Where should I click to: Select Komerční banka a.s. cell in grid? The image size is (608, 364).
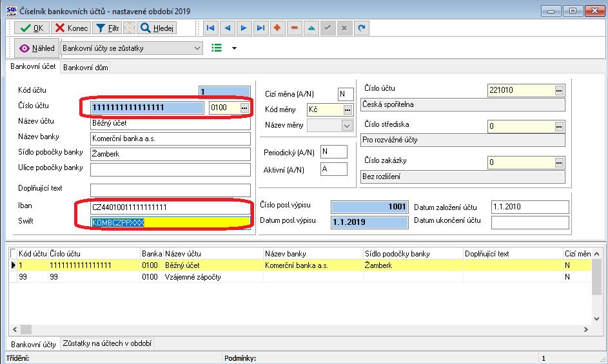click(x=313, y=265)
